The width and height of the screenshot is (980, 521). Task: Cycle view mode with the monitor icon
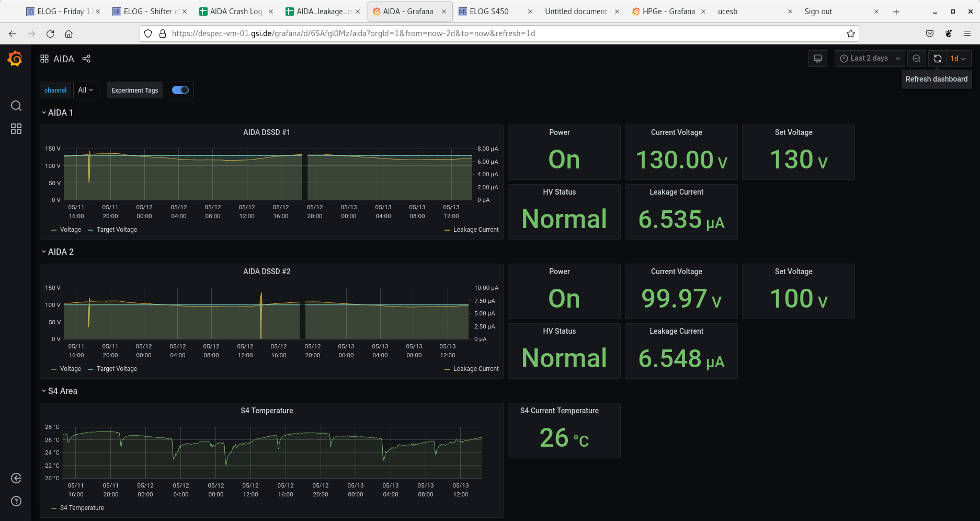(x=818, y=59)
